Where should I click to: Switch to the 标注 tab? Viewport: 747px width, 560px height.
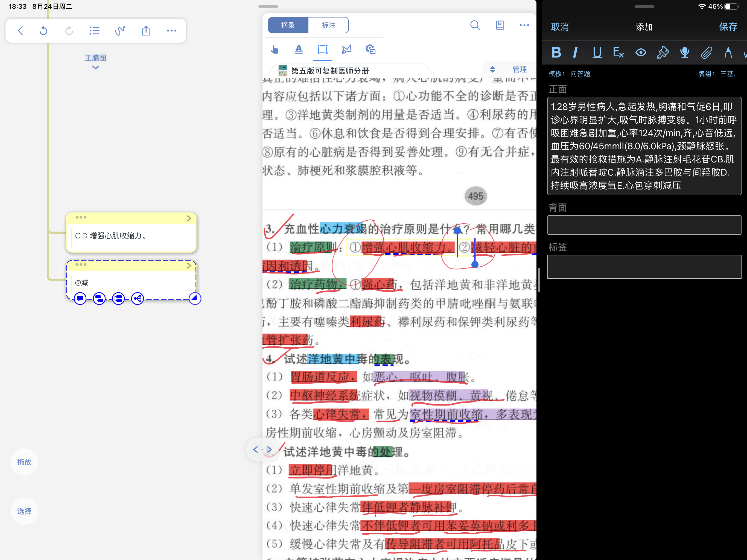click(328, 25)
